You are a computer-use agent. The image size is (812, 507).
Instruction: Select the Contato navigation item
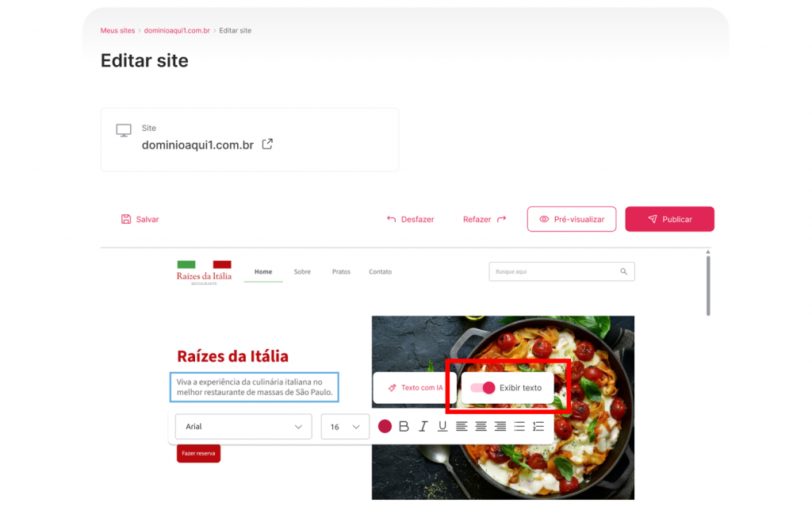(x=380, y=271)
